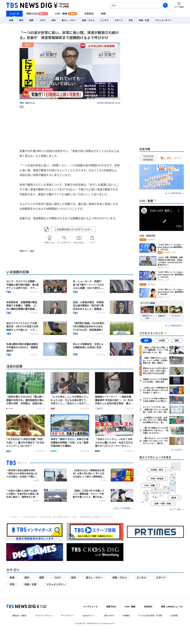Expand ranking もっと見る link
The image size is (190, 644).
coord(177,450)
